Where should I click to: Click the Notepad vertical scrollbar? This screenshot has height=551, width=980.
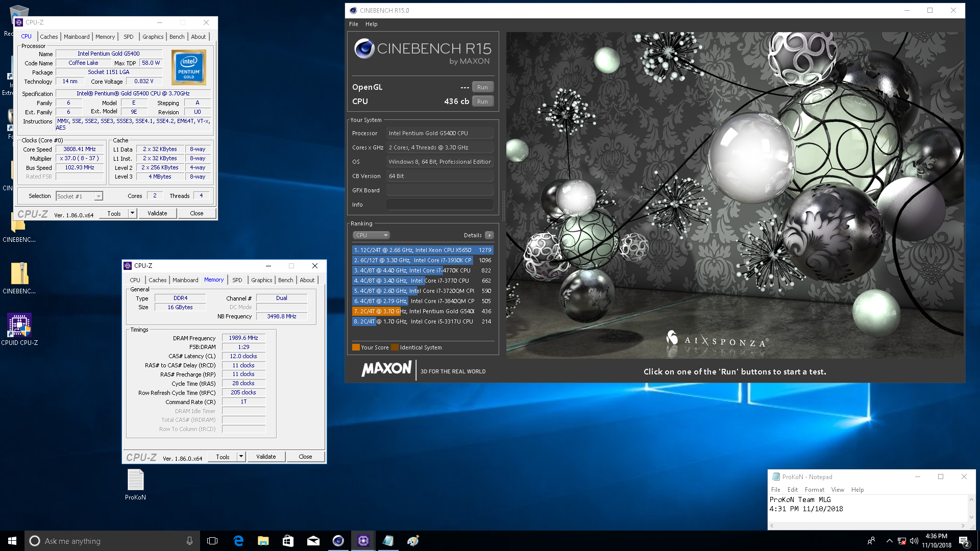[971, 508]
